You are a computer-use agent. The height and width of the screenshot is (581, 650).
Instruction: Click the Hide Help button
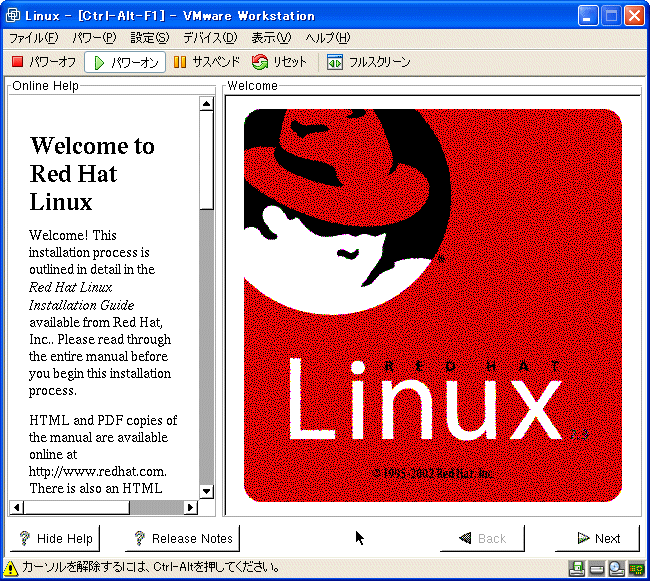[55, 538]
